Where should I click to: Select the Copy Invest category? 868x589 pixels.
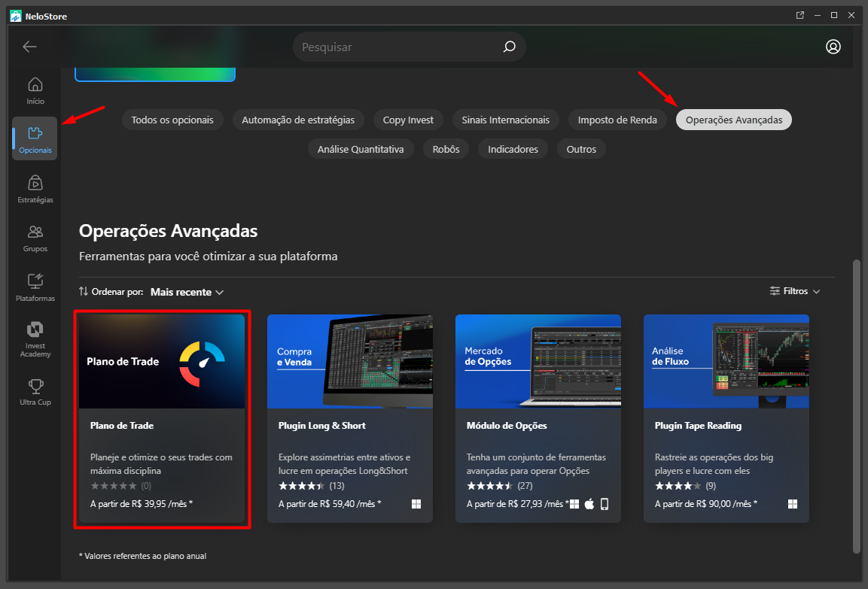(x=408, y=120)
